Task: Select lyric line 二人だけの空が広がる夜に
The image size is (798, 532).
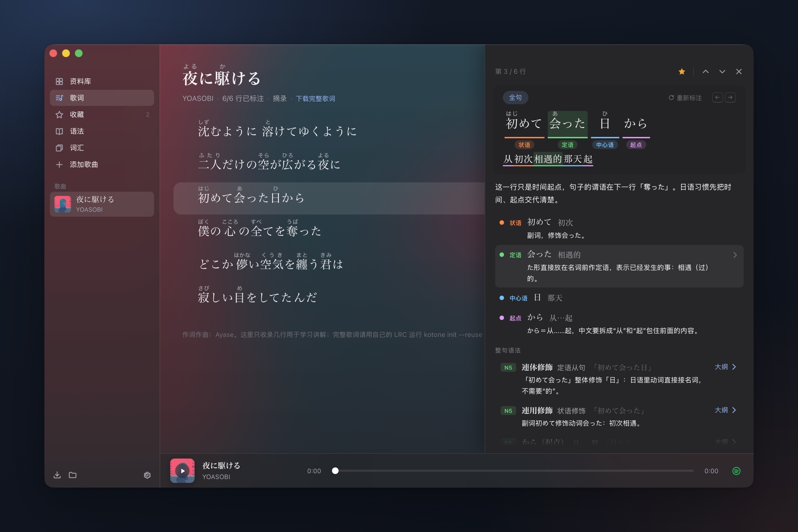Action: (269, 162)
